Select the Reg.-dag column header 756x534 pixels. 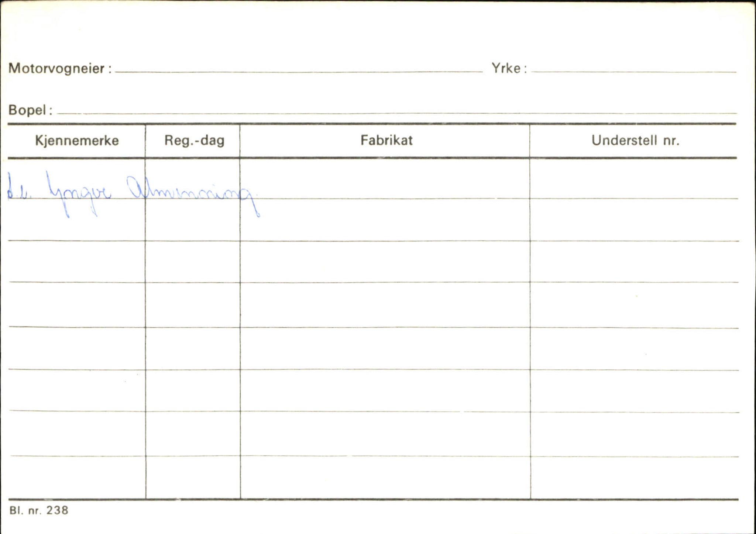point(194,141)
